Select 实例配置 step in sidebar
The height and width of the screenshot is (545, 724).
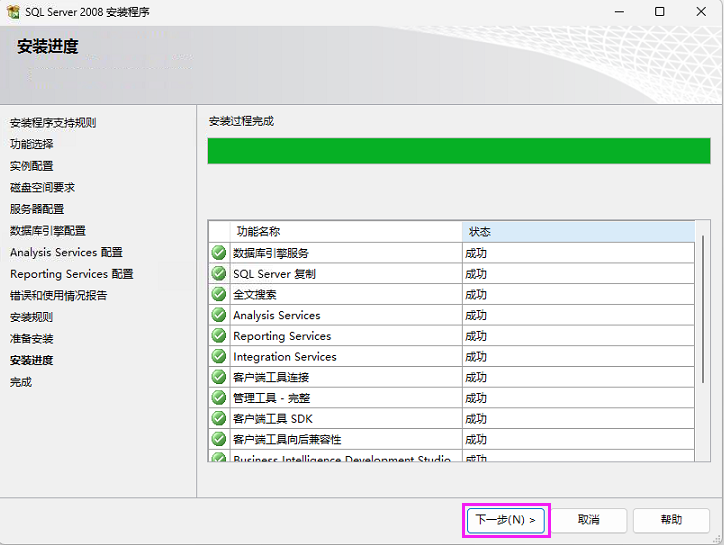pyautogui.click(x=32, y=166)
